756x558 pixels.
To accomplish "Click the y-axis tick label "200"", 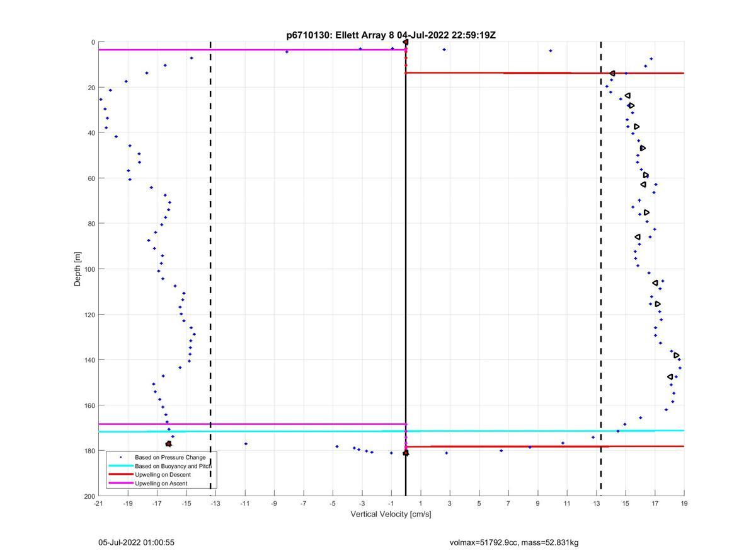I will point(89,496).
